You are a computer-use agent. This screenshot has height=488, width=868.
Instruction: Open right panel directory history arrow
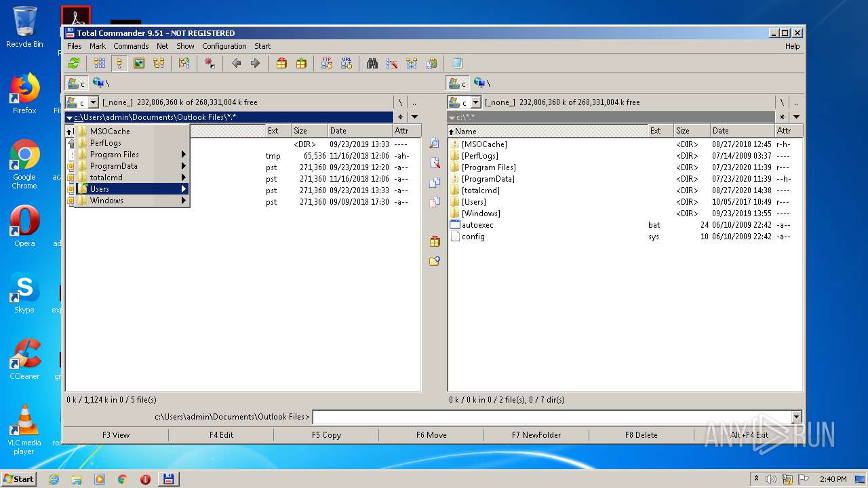[x=796, y=117]
